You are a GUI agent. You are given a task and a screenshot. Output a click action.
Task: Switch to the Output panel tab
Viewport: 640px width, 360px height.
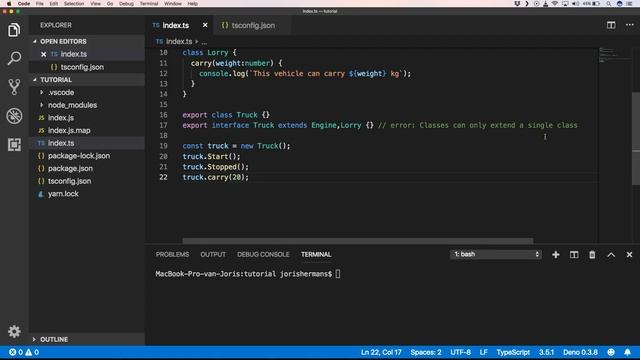(213, 255)
